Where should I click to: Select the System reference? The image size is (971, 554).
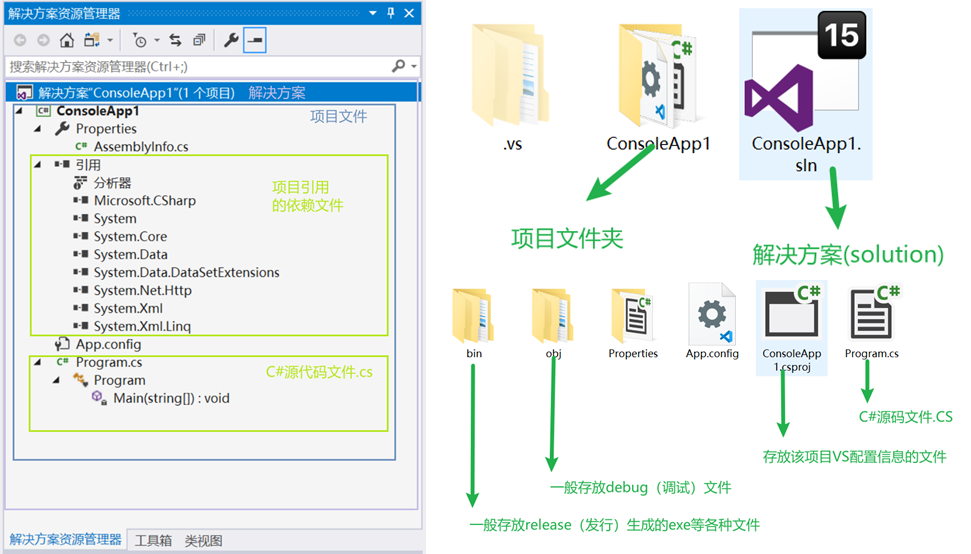click(105, 219)
